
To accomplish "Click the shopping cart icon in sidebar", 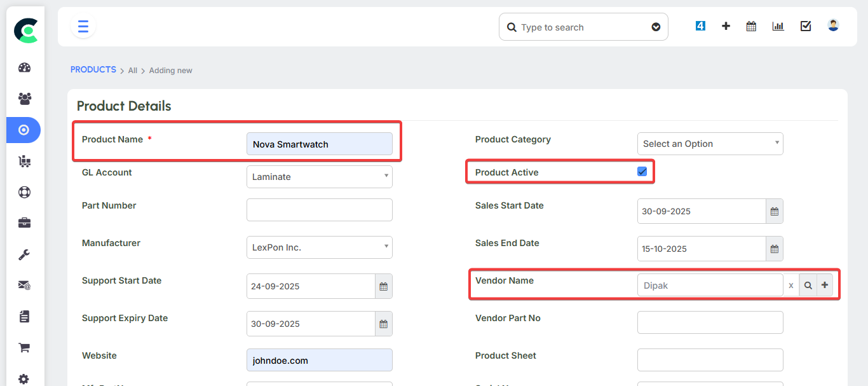I will click(x=24, y=347).
